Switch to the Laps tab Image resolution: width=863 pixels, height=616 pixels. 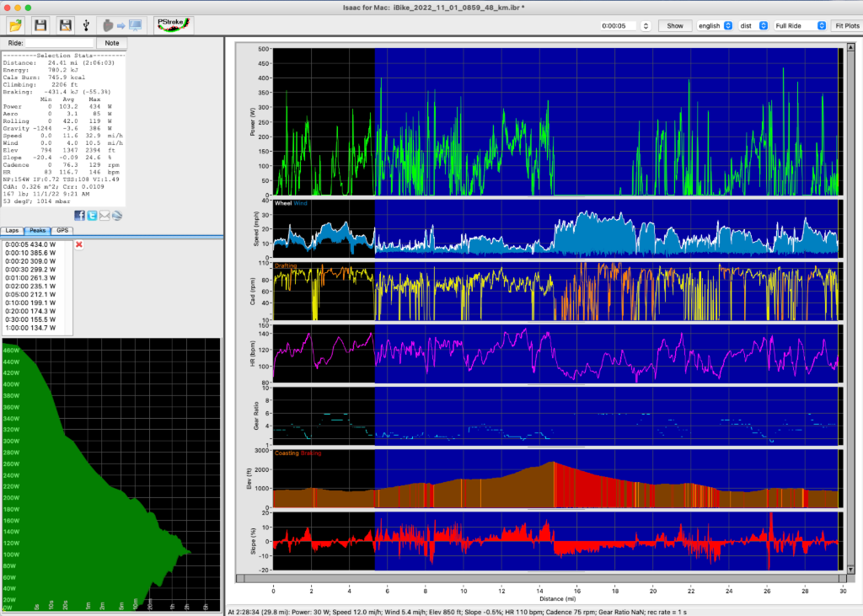click(x=12, y=230)
